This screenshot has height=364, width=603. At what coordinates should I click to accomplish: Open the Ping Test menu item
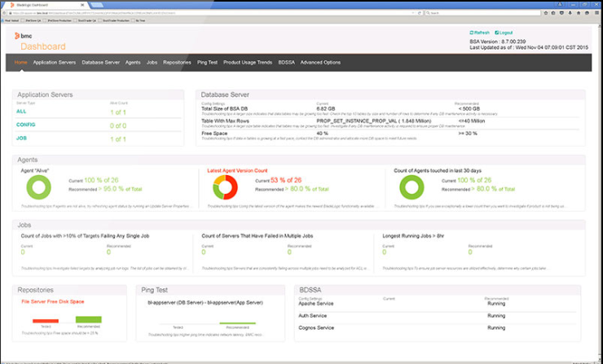click(207, 62)
